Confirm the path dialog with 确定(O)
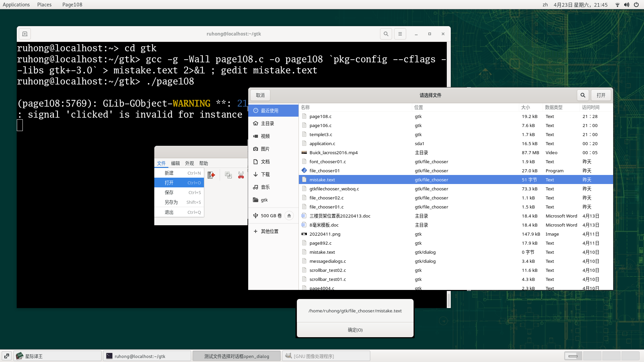Viewport: 644px width, 362px height. [355, 330]
